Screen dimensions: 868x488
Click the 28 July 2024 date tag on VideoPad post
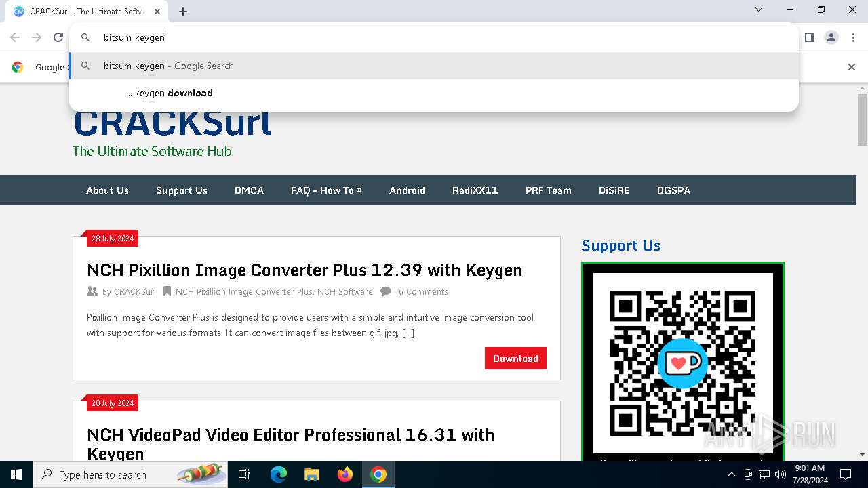113,403
